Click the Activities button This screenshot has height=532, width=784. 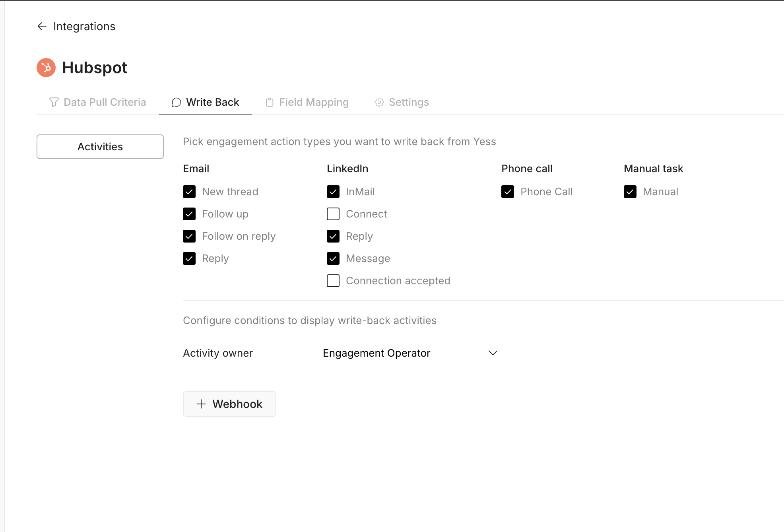[100, 147]
